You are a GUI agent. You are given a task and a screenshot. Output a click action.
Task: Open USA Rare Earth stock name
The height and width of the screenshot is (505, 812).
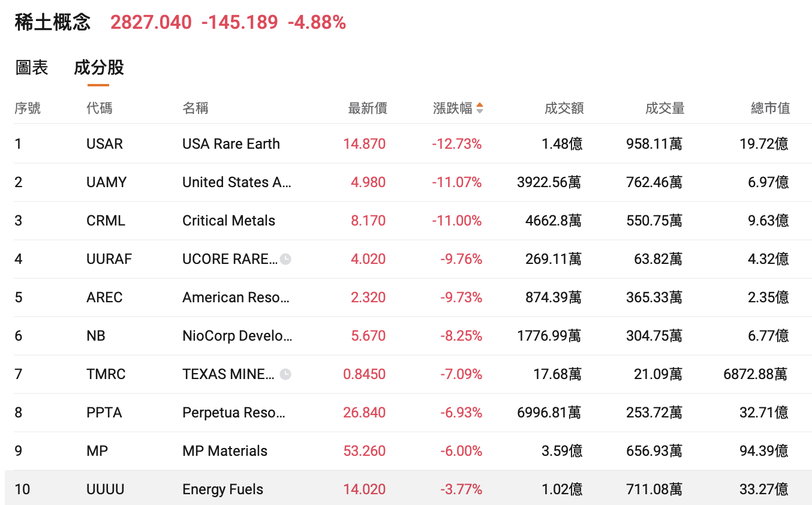coord(231,144)
